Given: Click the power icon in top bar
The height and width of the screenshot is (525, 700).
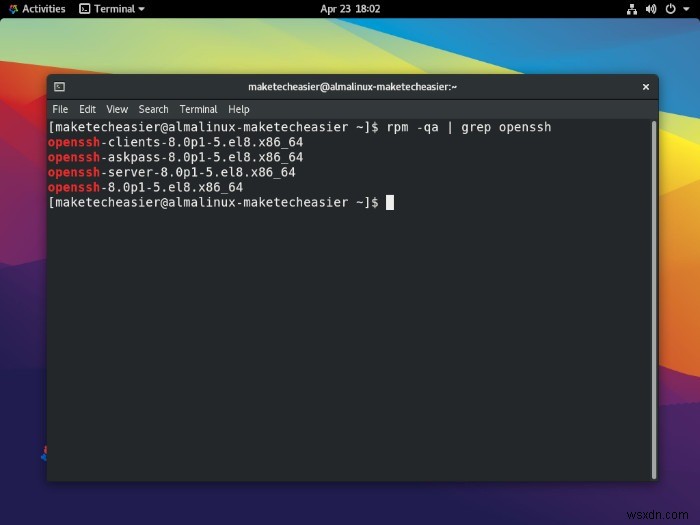Looking at the screenshot, I should click(670, 9).
